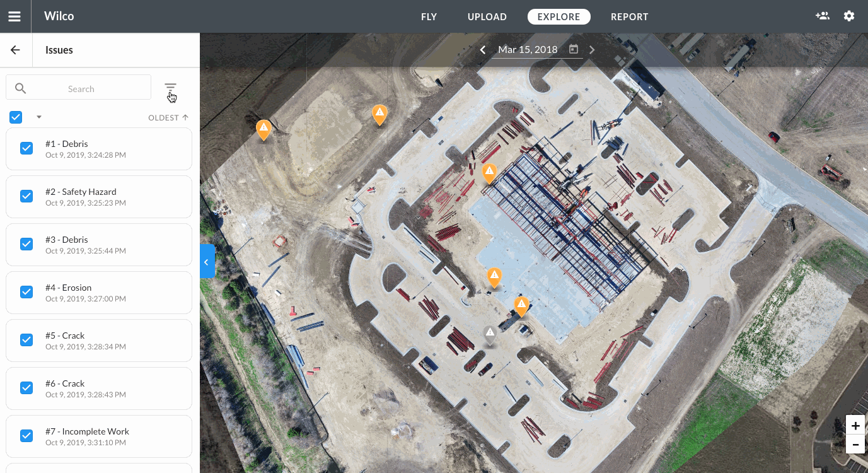Uncheck issue #1 - Debris
868x473 pixels.
tap(26, 148)
